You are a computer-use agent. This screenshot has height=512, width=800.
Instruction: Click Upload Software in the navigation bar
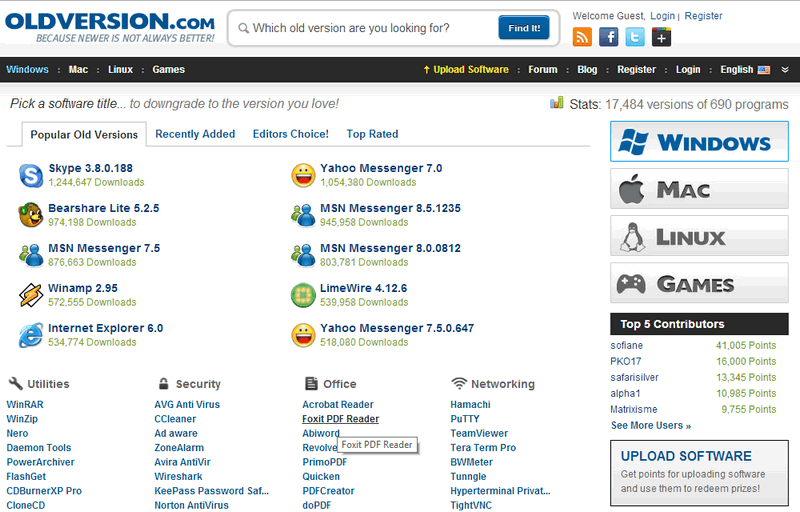pos(466,70)
